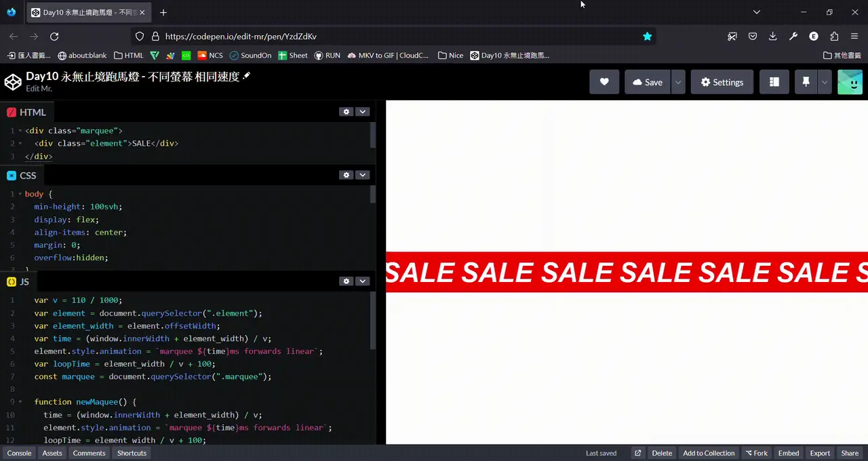Open the Firefox hamburger menu
The height and width of the screenshot is (461, 868).
pyautogui.click(x=854, y=37)
